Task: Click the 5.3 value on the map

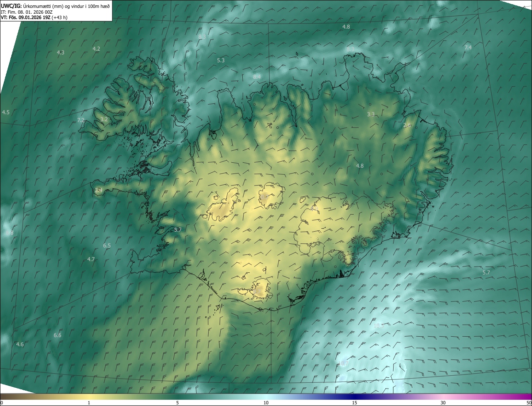Action: tap(221, 60)
